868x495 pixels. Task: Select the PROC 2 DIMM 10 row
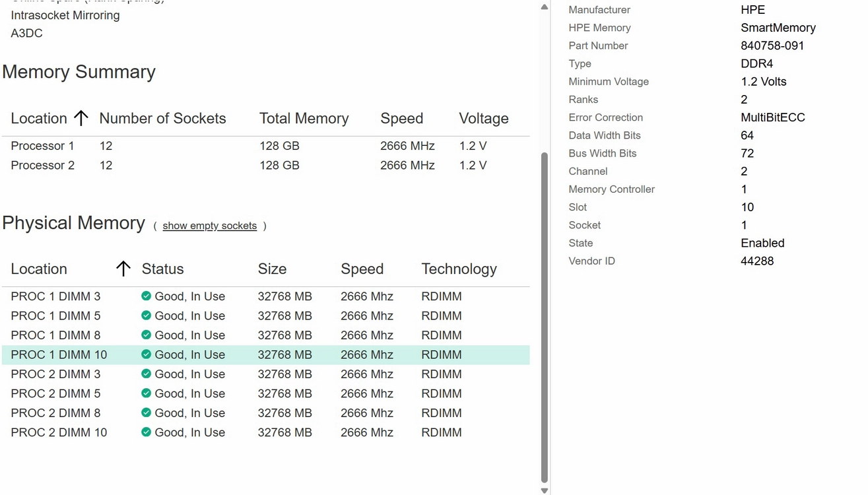(265, 432)
